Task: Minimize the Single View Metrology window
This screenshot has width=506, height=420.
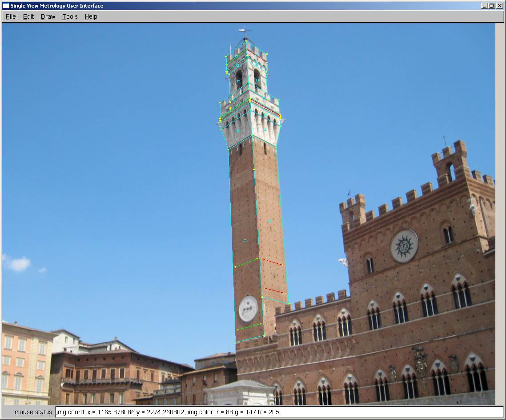Action: pyautogui.click(x=484, y=5)
